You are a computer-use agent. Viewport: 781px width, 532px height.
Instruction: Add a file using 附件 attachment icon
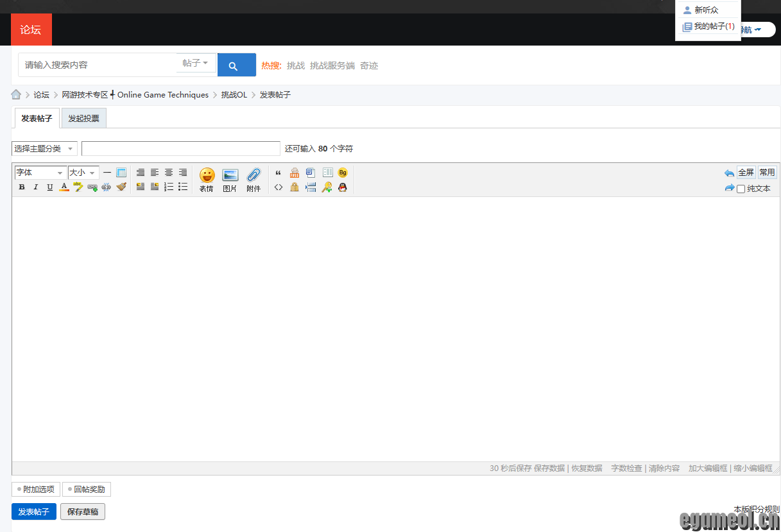point(253,180)
